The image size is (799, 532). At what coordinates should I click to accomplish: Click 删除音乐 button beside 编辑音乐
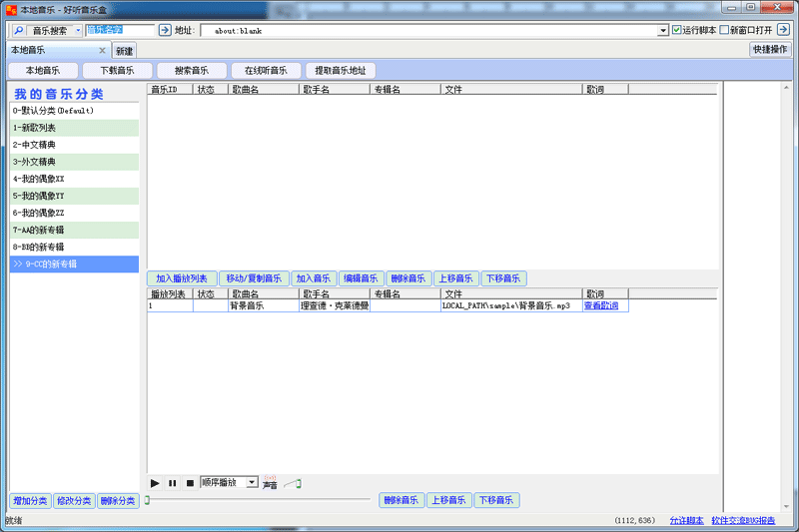[x=408, y=278]
